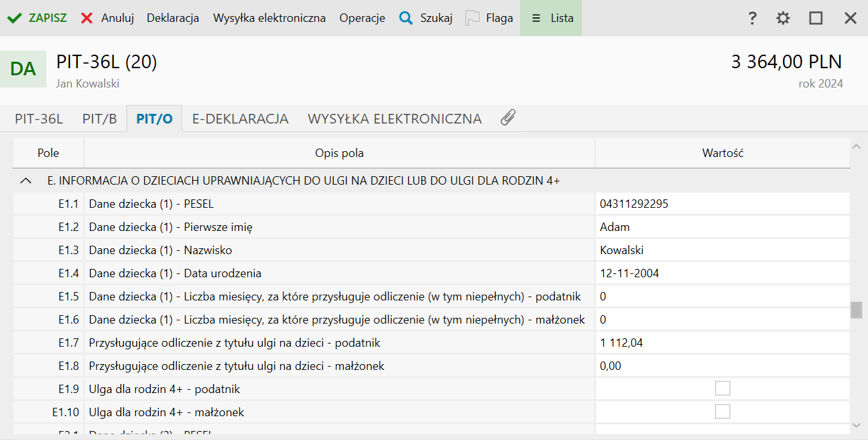Check Ulga dla rodzin 4+ małżonek box

pyautogui.click(x=723, y=412)
